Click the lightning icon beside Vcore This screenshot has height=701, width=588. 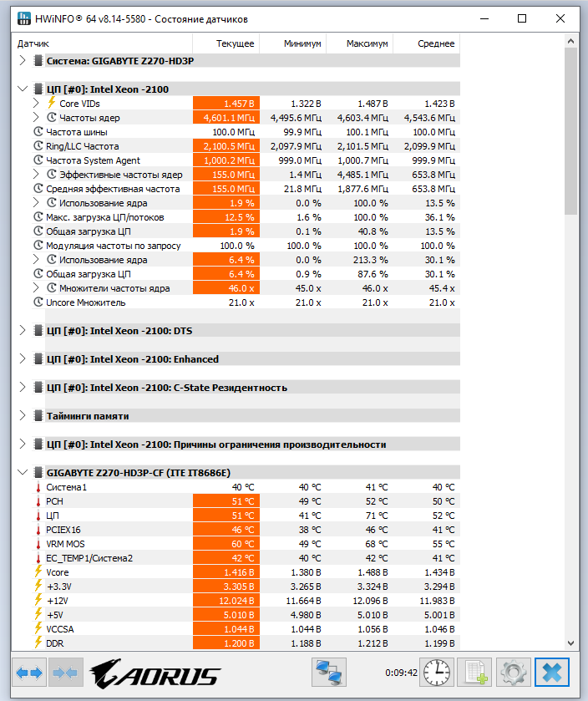click(38, 571)
